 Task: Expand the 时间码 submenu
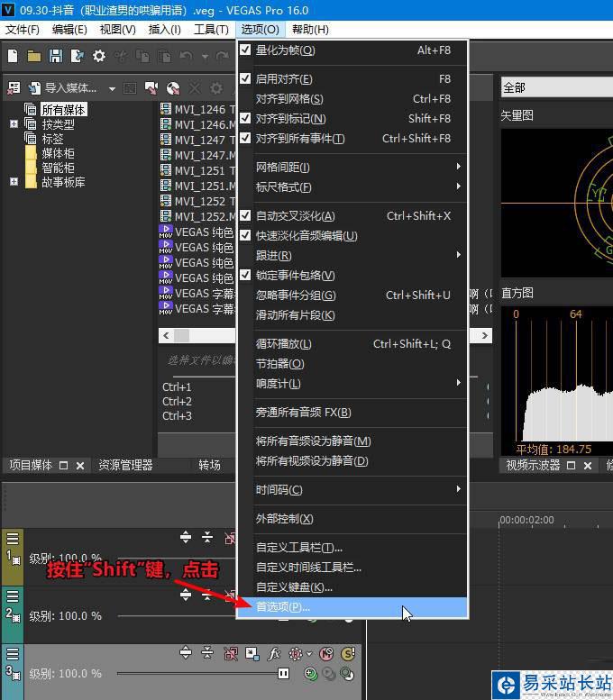point(352,490)
